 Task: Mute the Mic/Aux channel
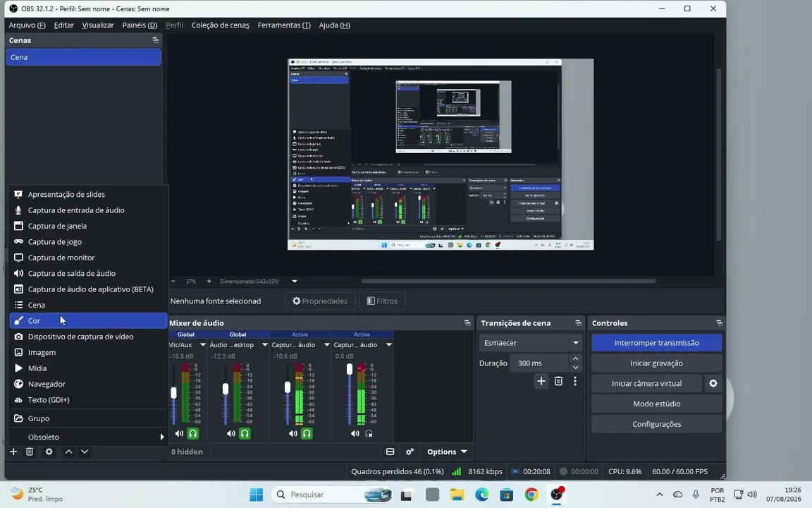pyautogui.click(x=179, y=433)
